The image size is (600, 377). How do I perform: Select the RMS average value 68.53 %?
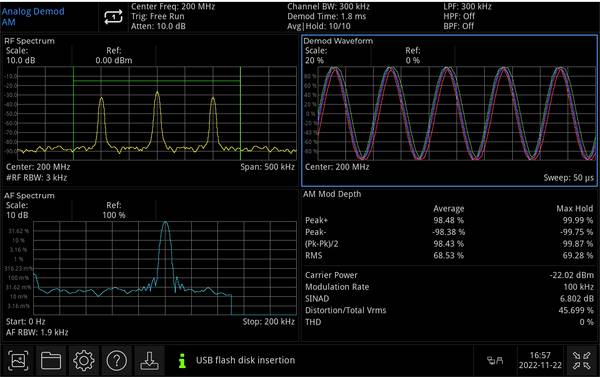448,256
